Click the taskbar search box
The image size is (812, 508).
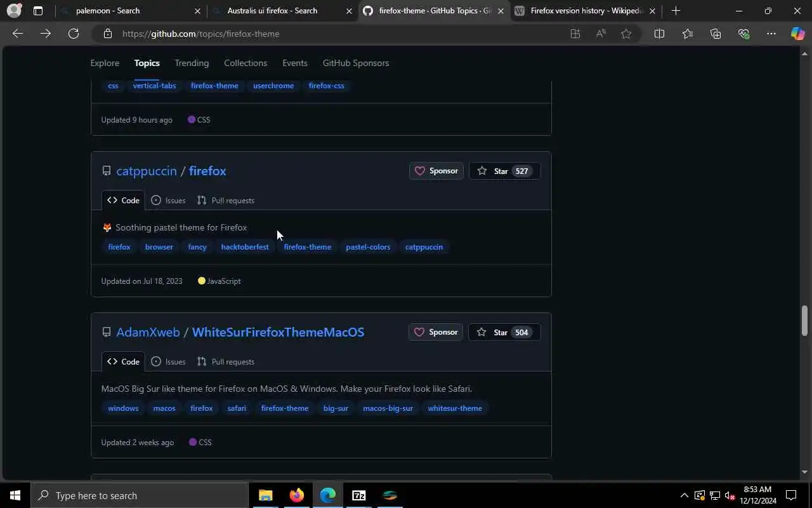(140, 495)
